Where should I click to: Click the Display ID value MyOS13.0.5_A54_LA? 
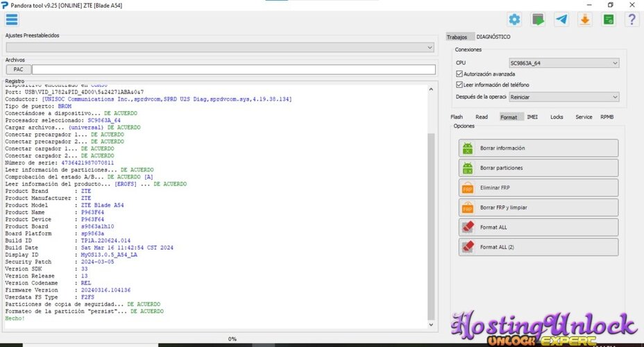point(109,255)
